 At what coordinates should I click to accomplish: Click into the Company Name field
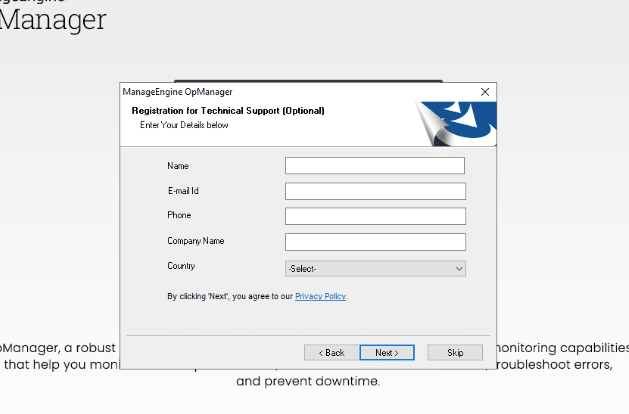coord(375,242)
